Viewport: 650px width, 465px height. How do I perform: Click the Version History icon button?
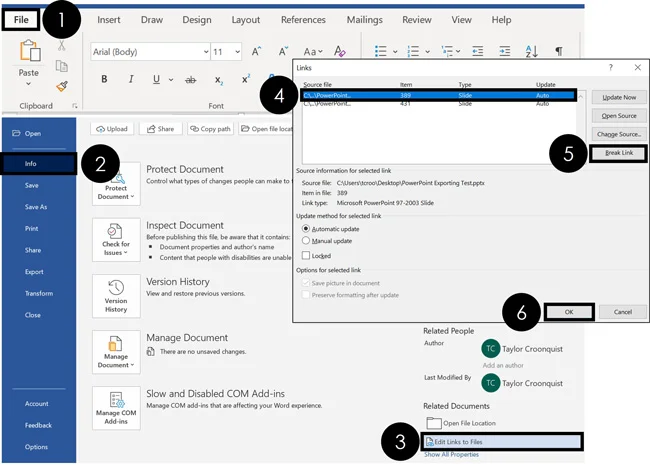click(116, 296)
